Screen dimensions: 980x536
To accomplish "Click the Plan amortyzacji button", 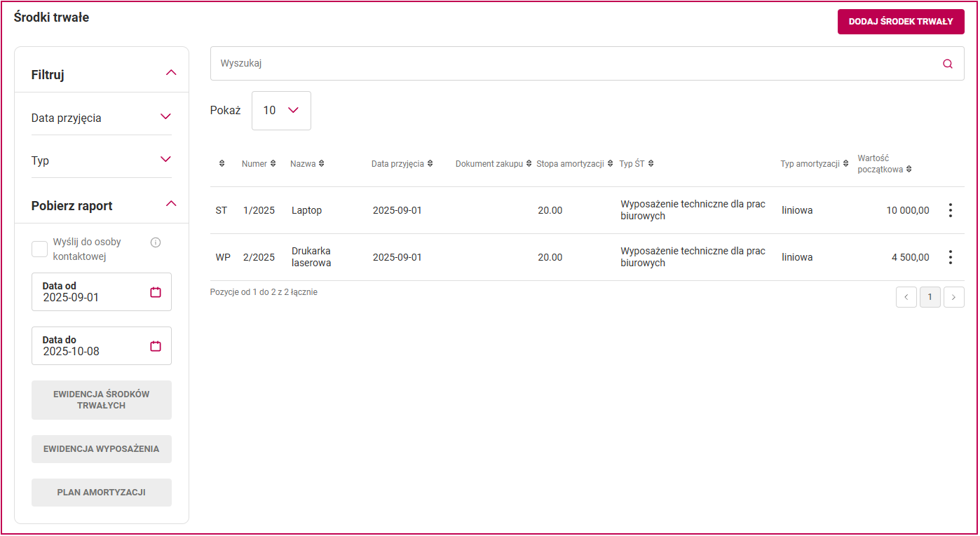I will [102, 493].
